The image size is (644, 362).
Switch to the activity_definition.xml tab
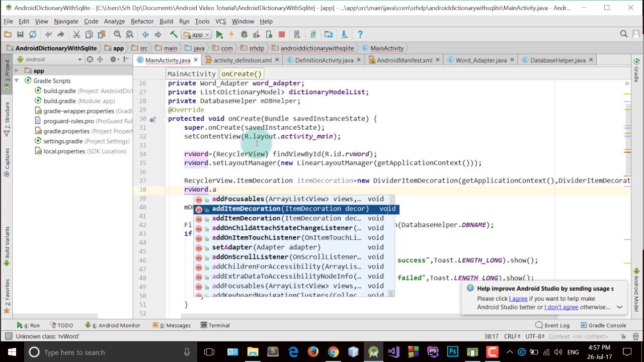(243, 60)
